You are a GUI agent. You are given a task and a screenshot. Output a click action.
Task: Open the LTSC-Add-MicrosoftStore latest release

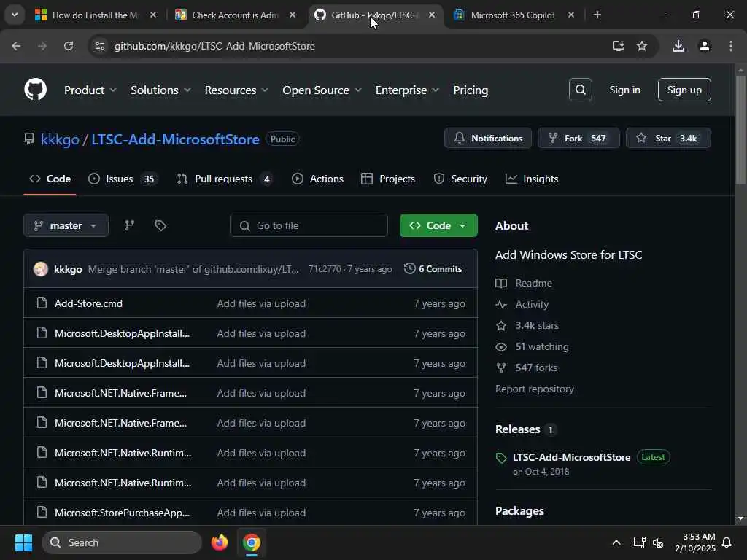(571, 457)
